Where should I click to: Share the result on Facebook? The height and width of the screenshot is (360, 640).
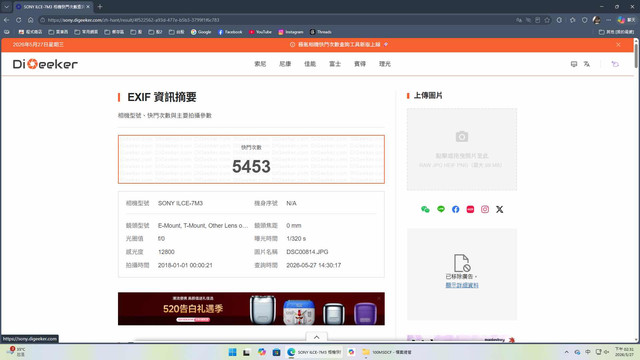click(x=456, y=209)
